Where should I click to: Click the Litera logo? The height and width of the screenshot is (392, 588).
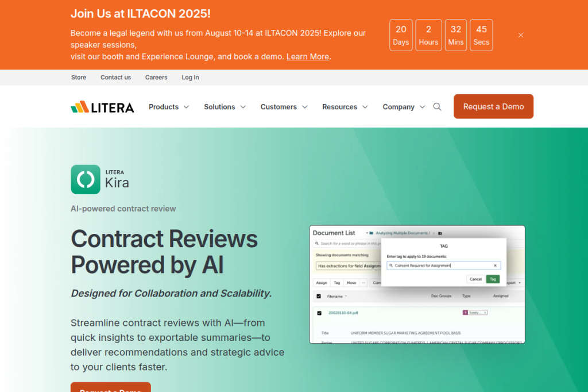tap(102, 107)
